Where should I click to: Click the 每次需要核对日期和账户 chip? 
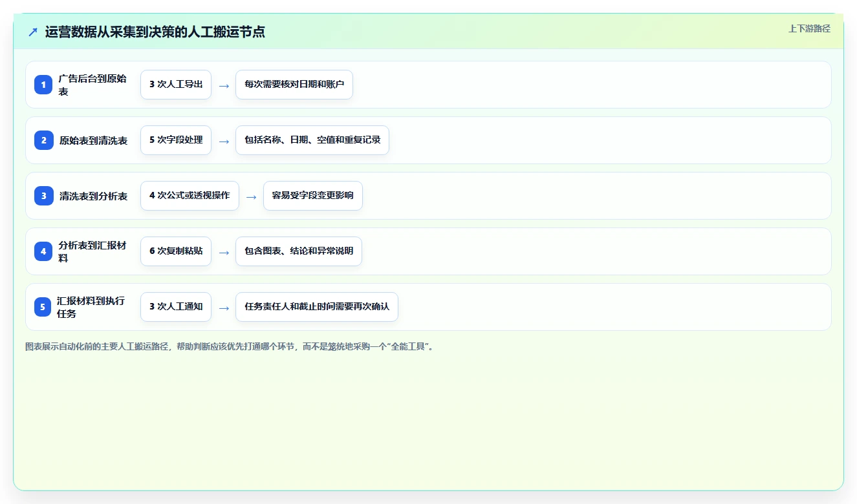[x=294, y=85]
